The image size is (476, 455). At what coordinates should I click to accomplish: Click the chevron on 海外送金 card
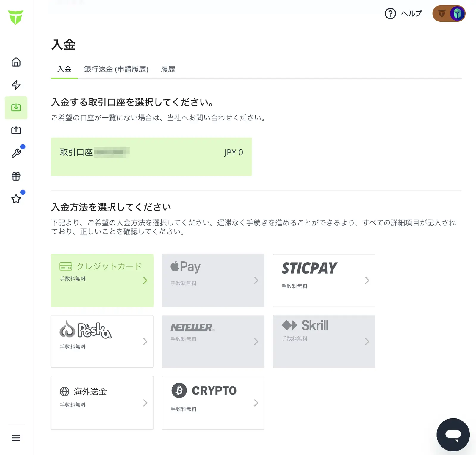pos(145,403)
